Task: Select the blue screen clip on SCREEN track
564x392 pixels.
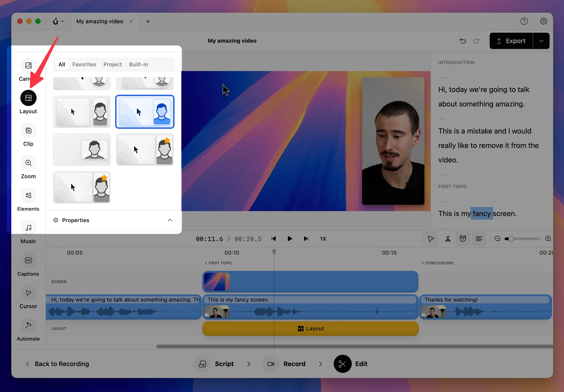Action: [x=310, y=282]
